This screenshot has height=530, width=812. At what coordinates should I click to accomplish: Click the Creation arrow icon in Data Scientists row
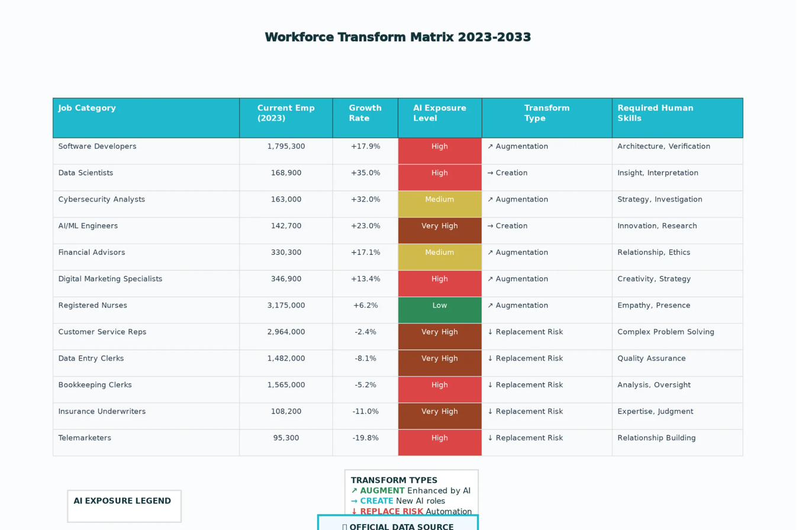pos(489,173)
